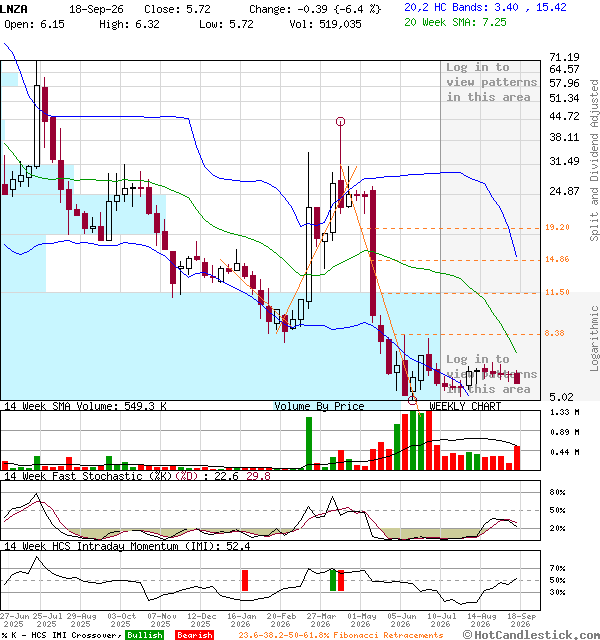Image resolution: width=600 pixels, height=640 pixels.
Task: Click the 11.50 Fibonacci retracement level label
Action: click(x=557, y=292)
